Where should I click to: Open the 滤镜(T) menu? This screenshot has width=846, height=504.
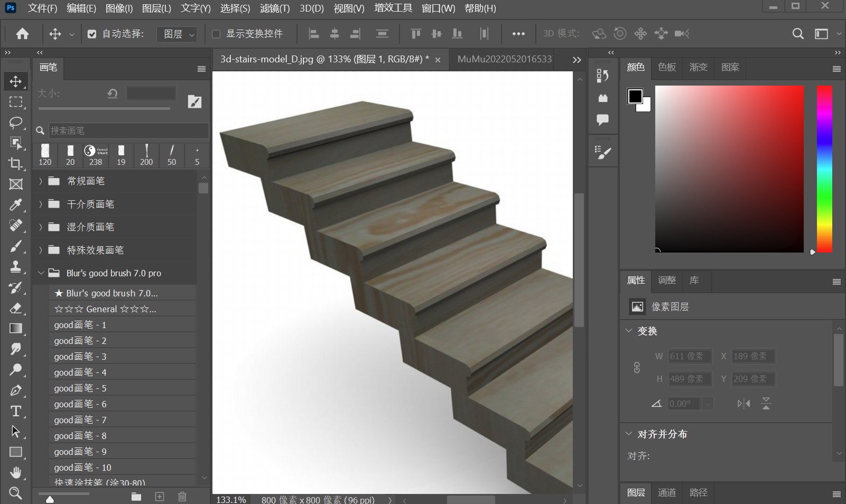point(275,8)
